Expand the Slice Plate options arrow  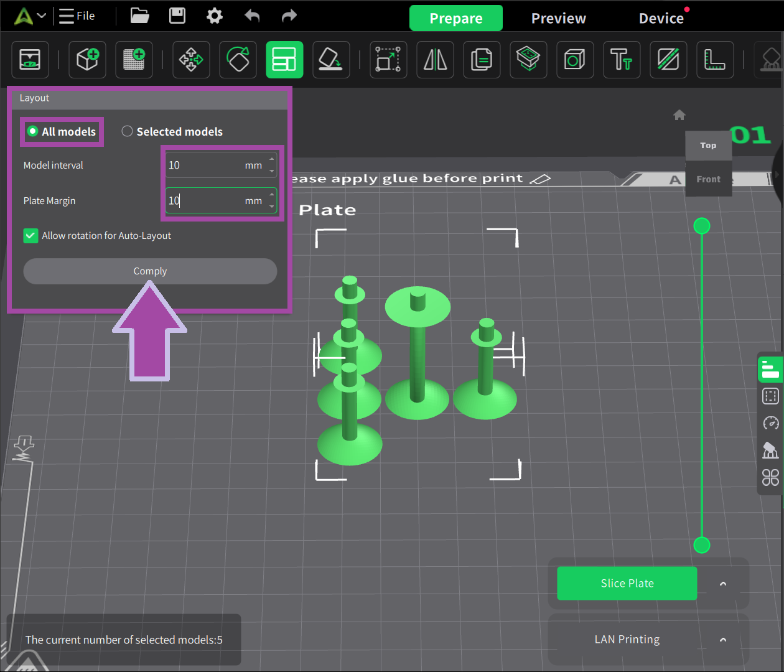point(723,584)
